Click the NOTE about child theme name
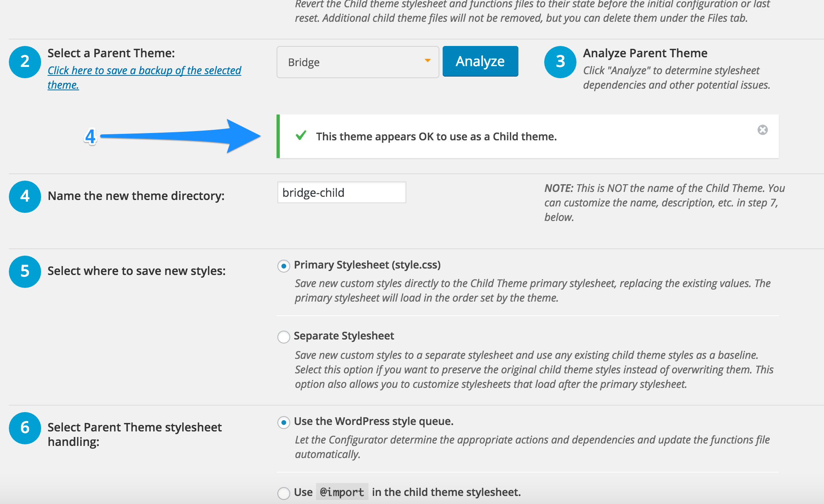Viewport: 824px width, 504px height. click(664, 202)
